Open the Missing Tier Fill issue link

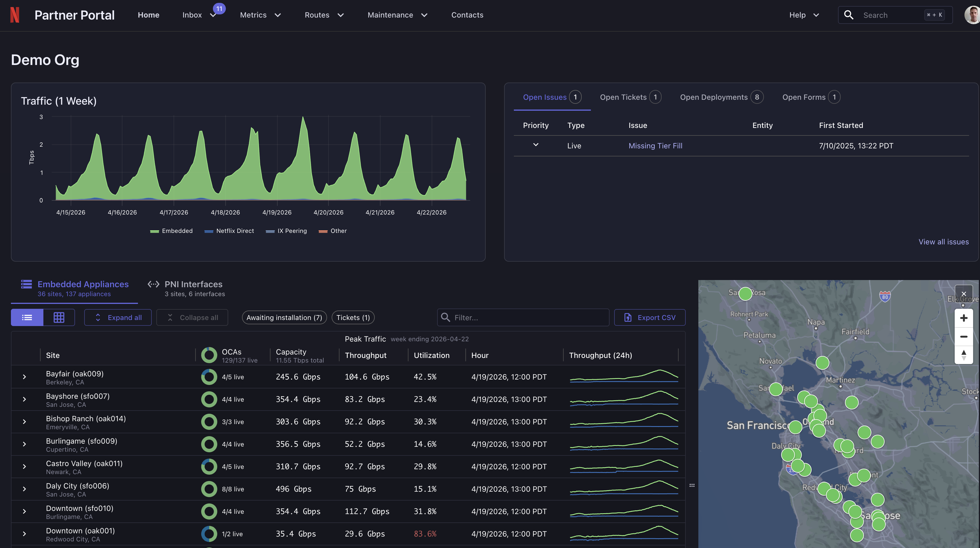point(655,146)
